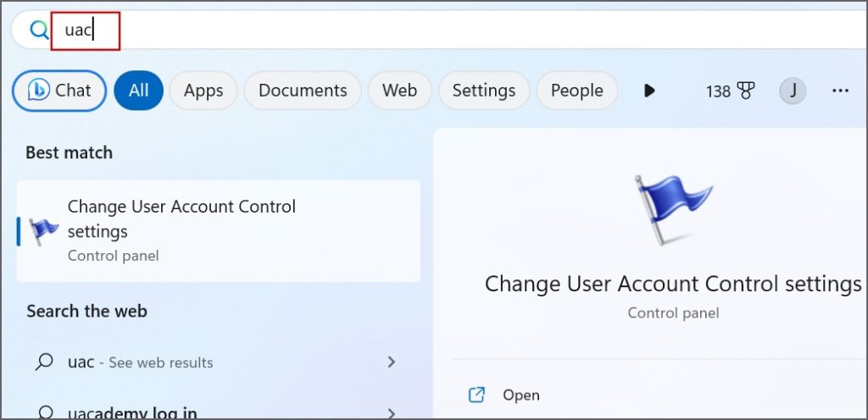Select the All filter tab
Screen dimensions: 868x420
click(x=138, y=91)
